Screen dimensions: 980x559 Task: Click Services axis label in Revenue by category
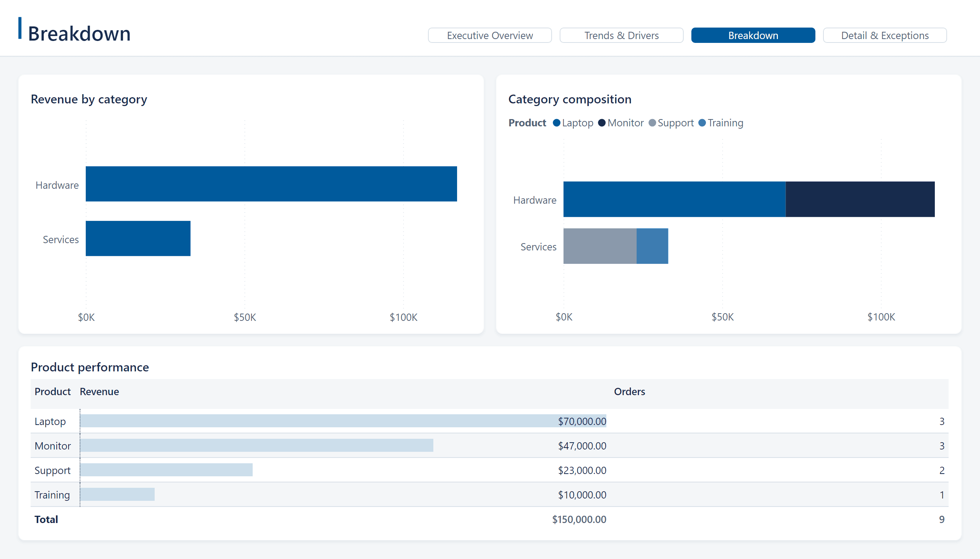(x=60, y=240)
